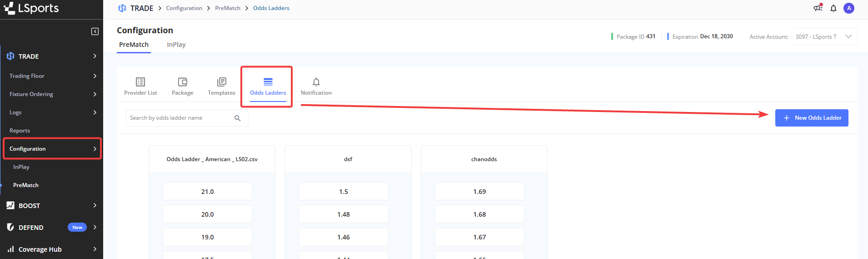Screen dimensions: 868x259
Task: Click the search magnifier icon
Action: coord(237,118)
